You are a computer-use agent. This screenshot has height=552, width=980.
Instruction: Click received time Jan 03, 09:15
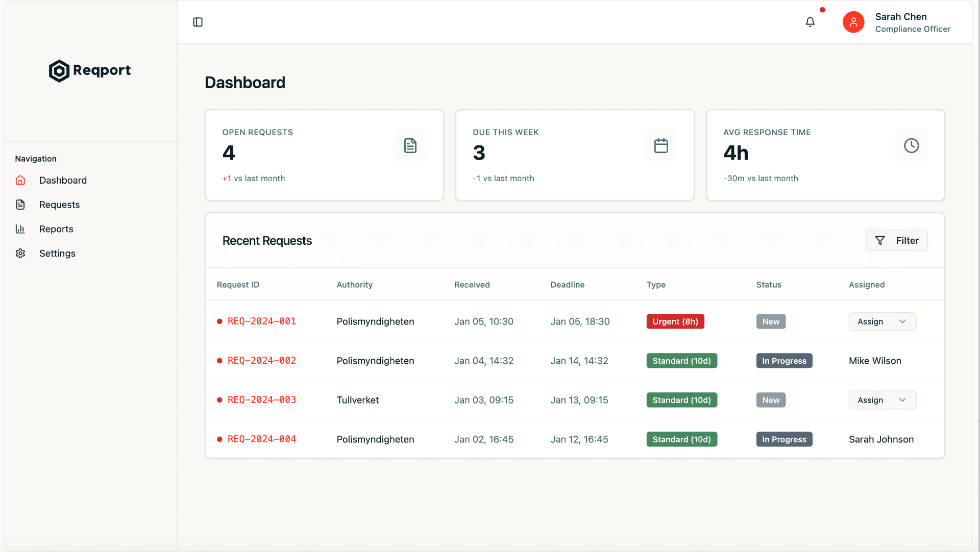pos(484,400)
